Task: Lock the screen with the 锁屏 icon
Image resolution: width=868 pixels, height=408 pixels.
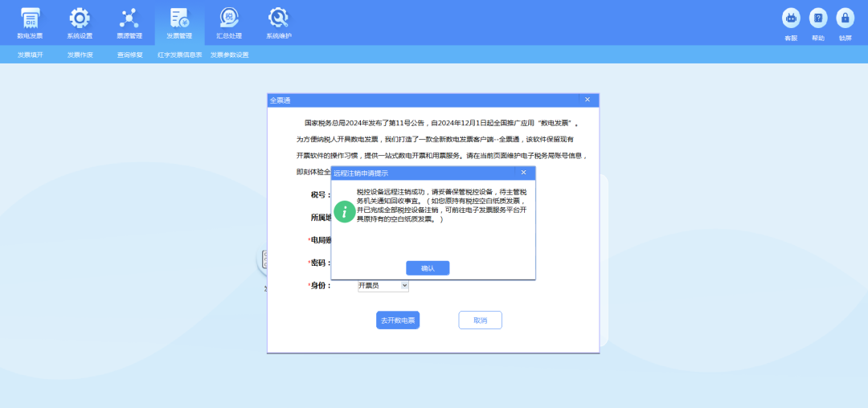Action: point(845,18)
